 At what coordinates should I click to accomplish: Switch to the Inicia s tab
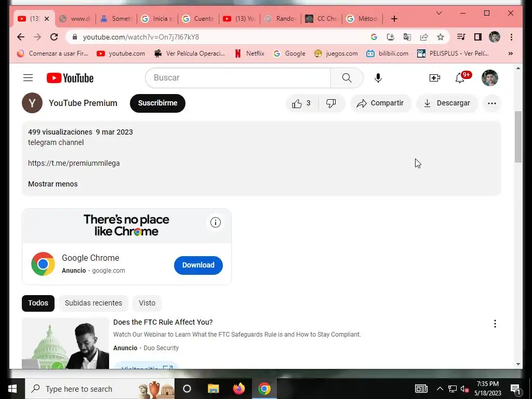pos(157,19)
